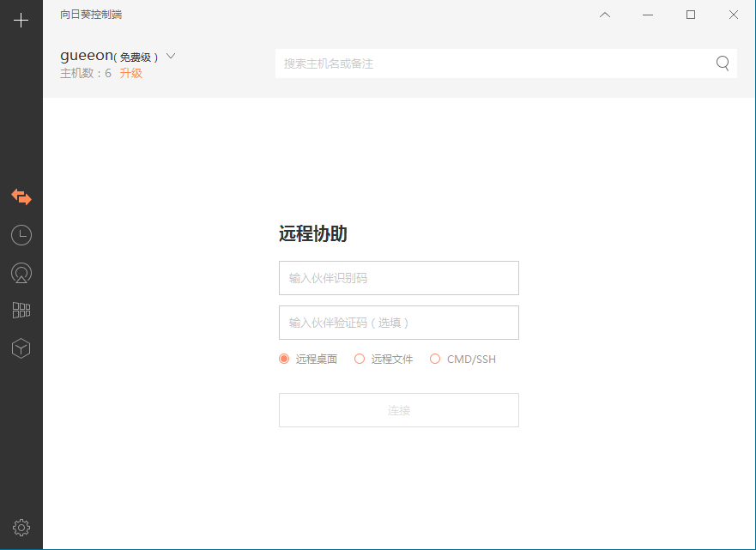
Task: Open the history clock icon in sidebar
Action: [x=21, y=235]
